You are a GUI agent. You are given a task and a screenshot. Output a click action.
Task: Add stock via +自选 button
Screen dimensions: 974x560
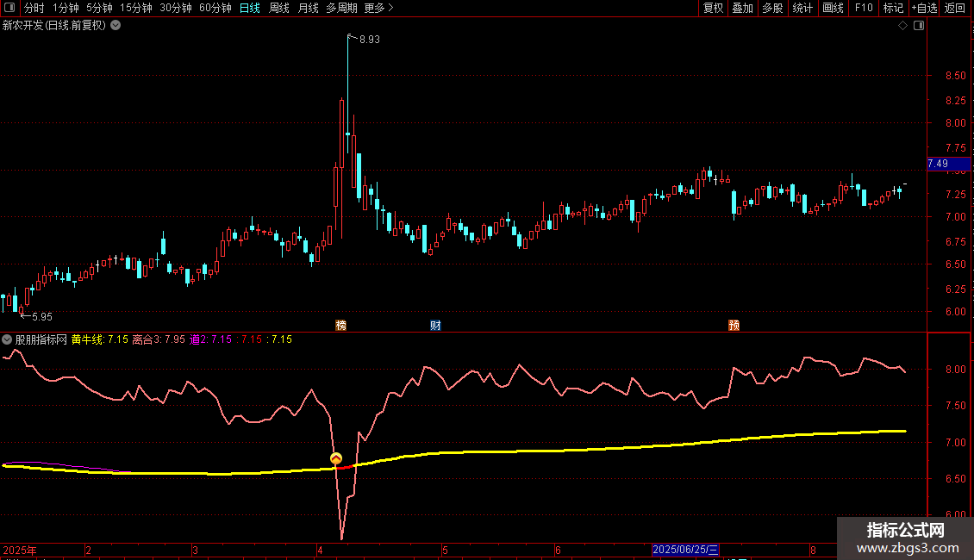click(x=924, y=8)
